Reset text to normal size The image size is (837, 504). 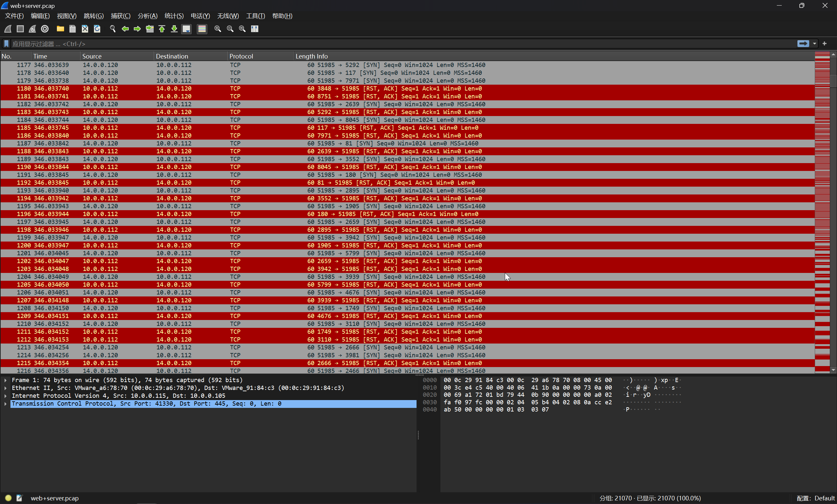[242, 29]
